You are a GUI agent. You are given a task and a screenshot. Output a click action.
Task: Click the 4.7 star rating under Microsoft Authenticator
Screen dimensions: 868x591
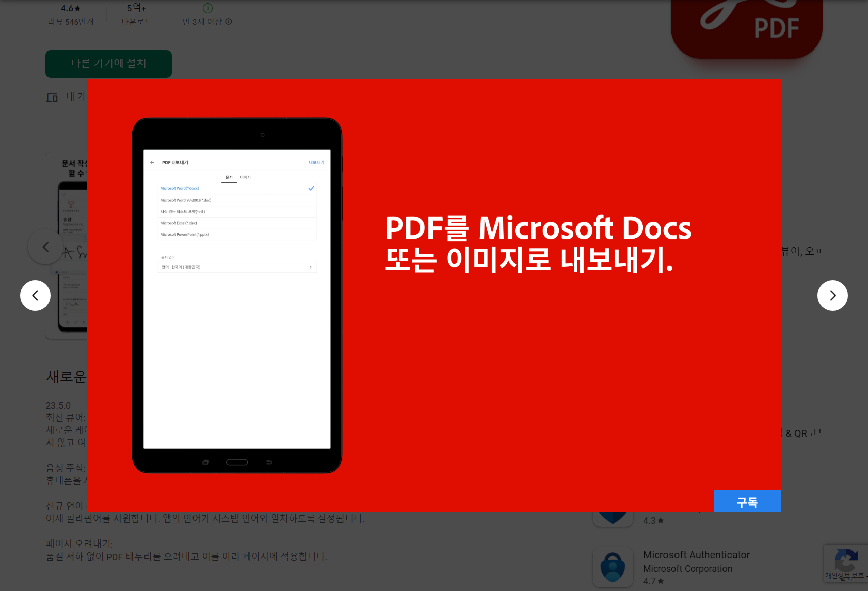[x=653, y=581]
